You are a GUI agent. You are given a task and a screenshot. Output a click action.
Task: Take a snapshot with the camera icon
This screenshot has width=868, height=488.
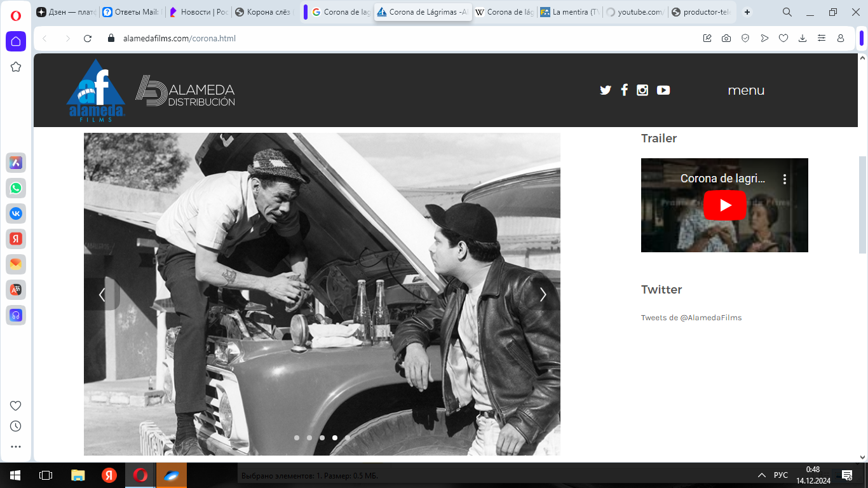click(726, 38)
